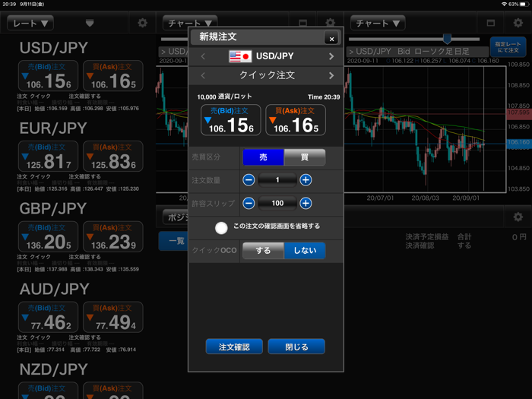Set Quick OCO to する
The height and width of the screenshot is (399, 532).
click(x=263, y=250)
